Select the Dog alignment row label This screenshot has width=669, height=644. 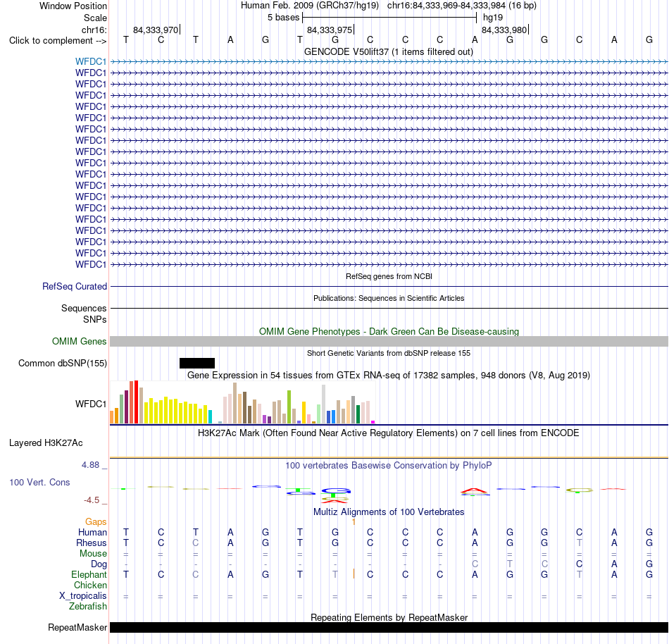[x=99, y=564]
